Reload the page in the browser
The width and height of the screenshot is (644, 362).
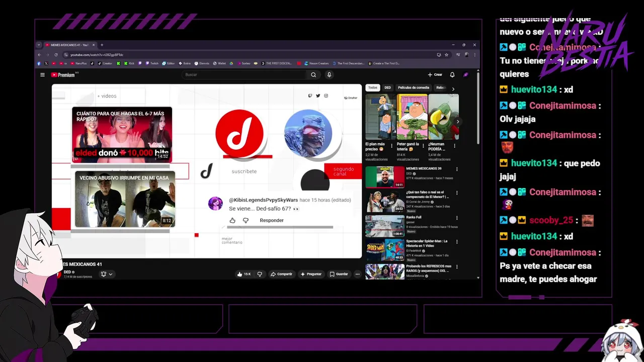[x=56, y=55]
